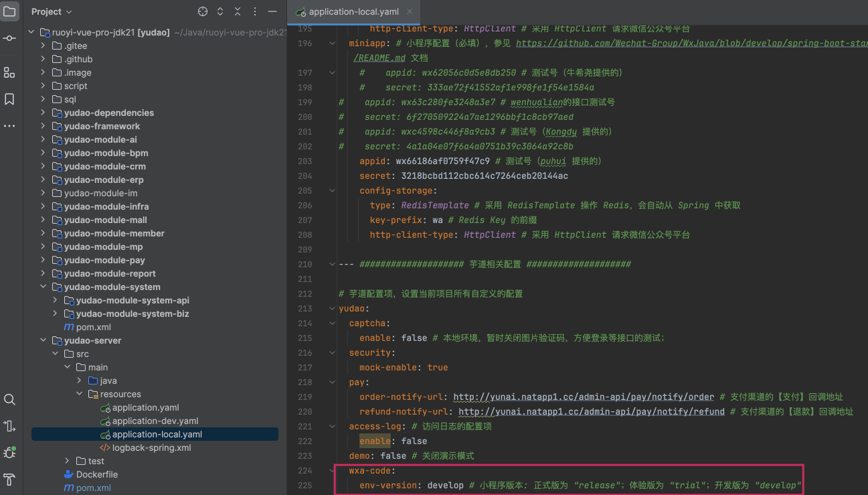This screenshot has height=495, width=868.
Task: Open Project panel options three-dot menu
Action: click(x=254, y=11)
